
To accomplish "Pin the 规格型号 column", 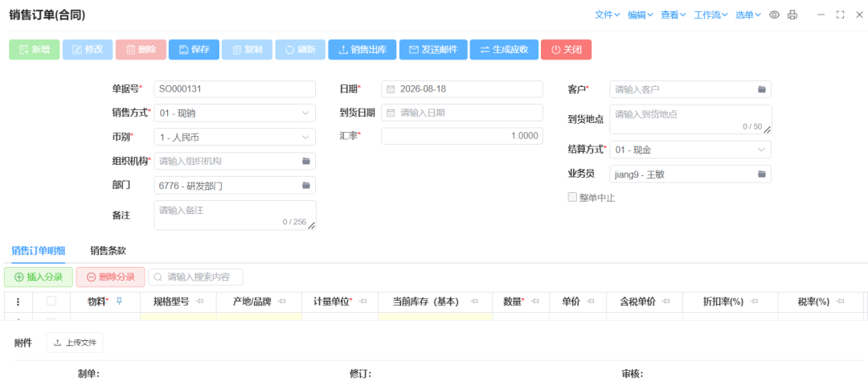I will tap(201, 302).
